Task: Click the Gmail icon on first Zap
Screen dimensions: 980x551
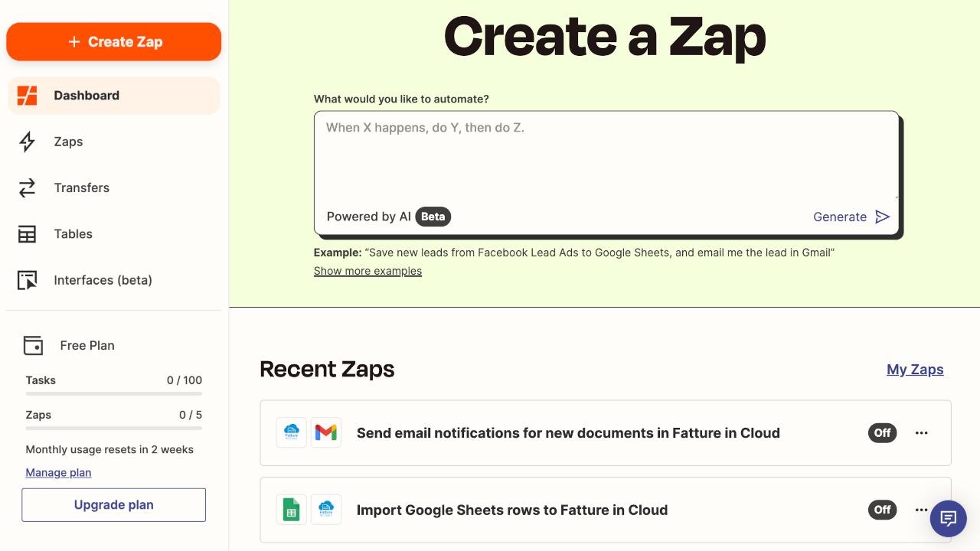Action: pos(326,432)
